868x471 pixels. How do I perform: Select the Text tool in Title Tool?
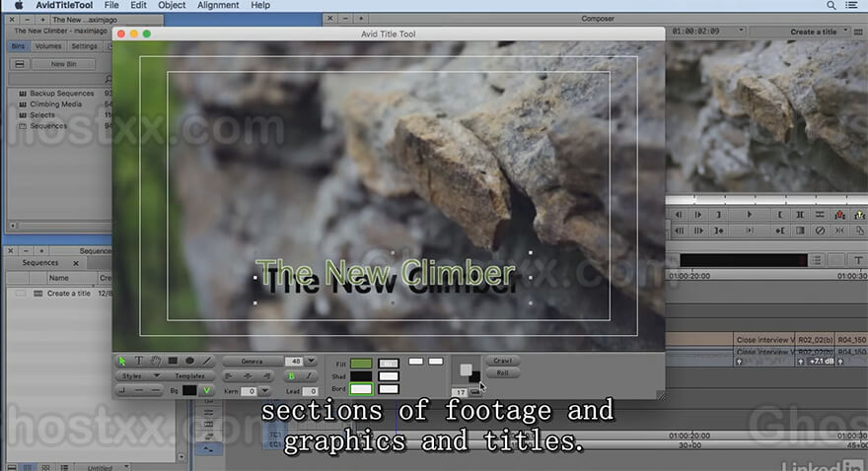click(139, 361)
